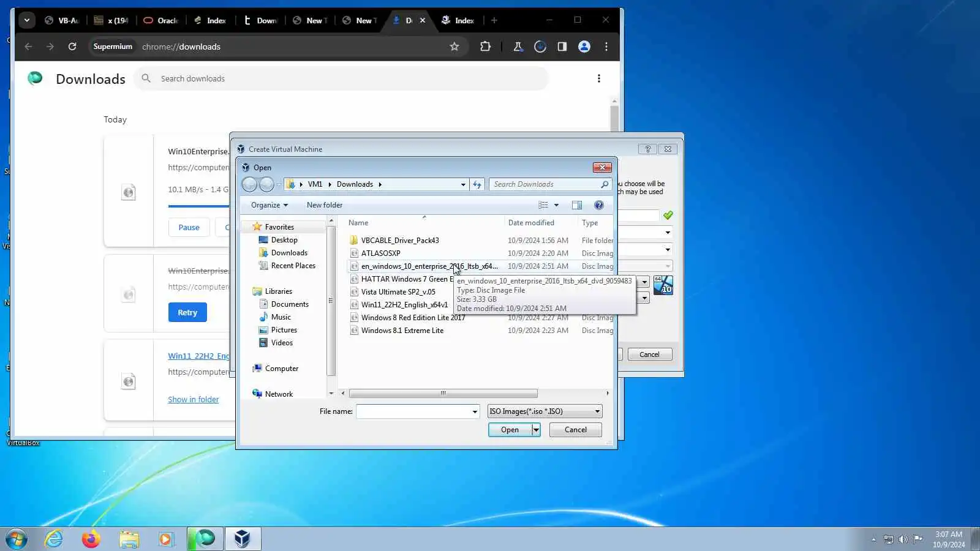Screen dimensions: 980x551
Task: Cancel the Create Virtual Machine dialog
Action: [x=649, y=354]
